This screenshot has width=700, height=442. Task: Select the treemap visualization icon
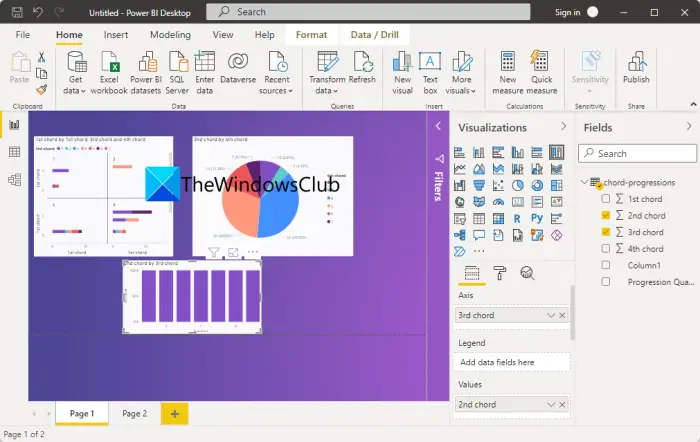(556, 185)
